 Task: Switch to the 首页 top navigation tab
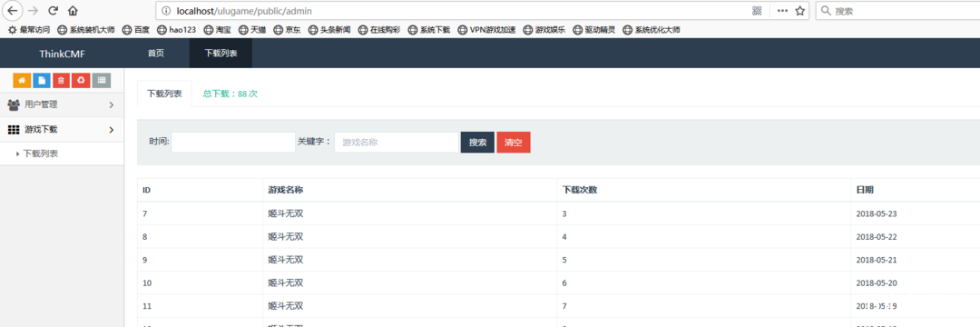click(x=156, y=54)
